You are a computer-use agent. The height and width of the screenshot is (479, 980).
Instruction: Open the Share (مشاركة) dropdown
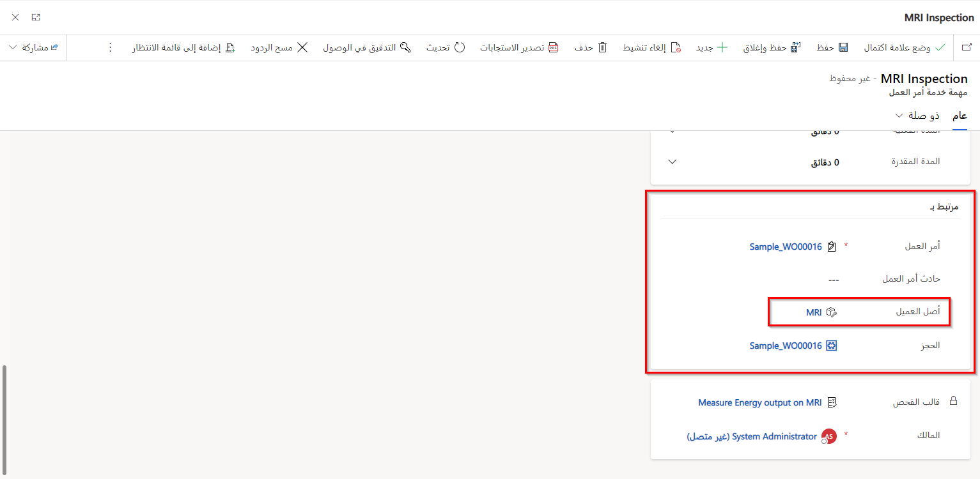coord(34,48)
